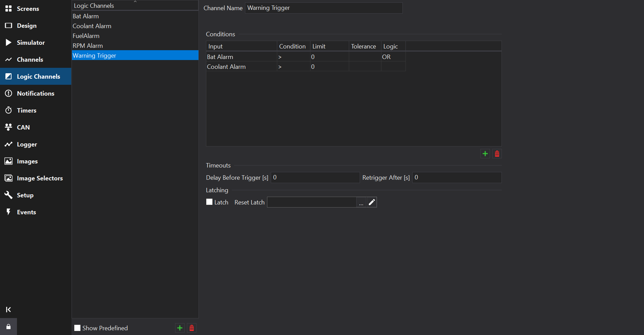Open Condition cell for Coolant Alarm row

[x=293, y=67]
